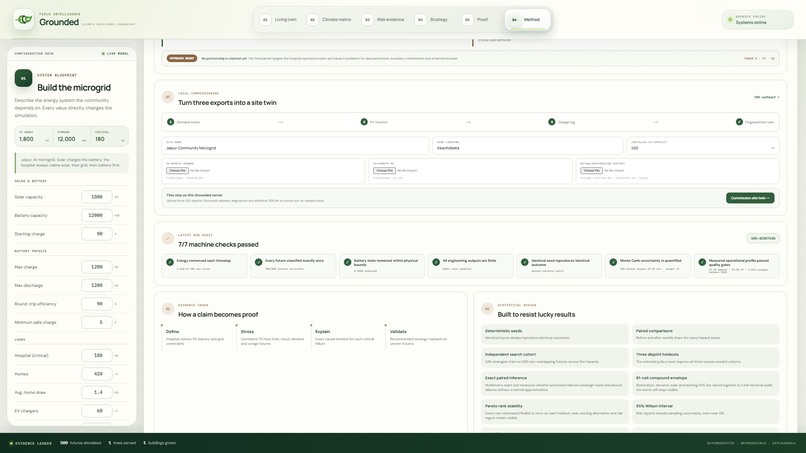Click the Validate step in evidence chain
Viewport: 806px width, 453px height.
(x=422, y=337)
